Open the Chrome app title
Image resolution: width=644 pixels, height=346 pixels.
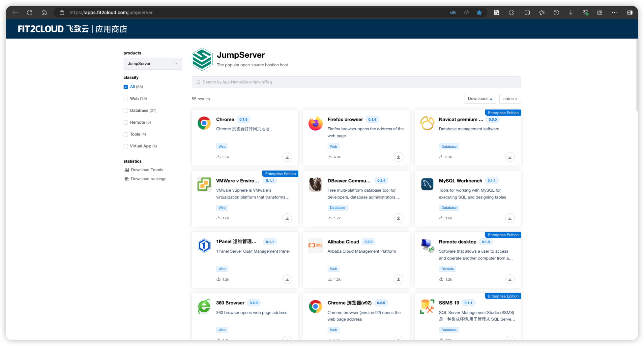225,119
